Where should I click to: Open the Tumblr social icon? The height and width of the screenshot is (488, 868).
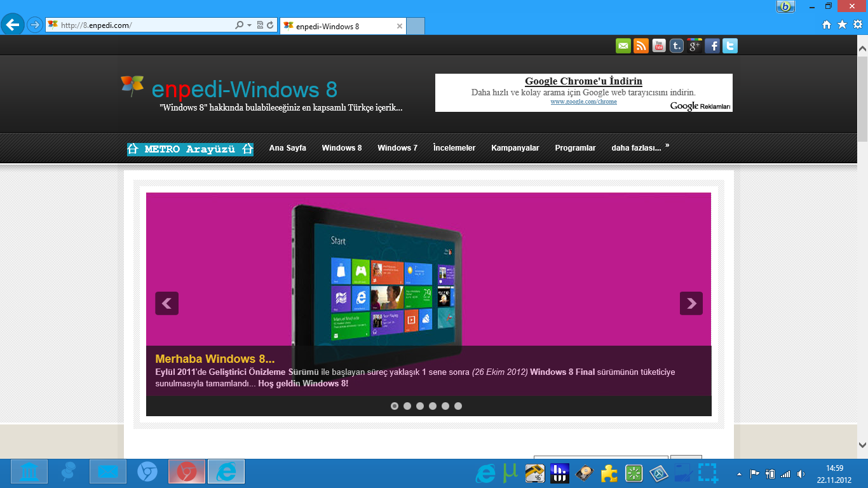coord(677,46)
